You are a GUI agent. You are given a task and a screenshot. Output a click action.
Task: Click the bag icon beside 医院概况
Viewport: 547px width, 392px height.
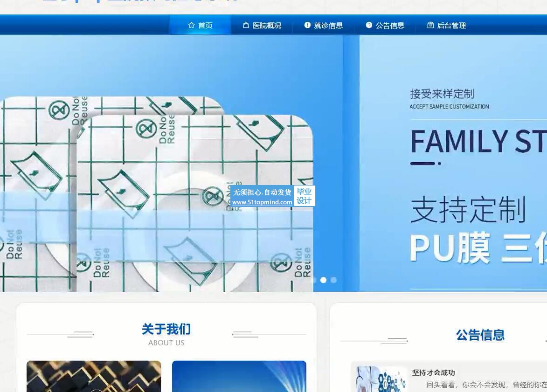click(246, 25)
